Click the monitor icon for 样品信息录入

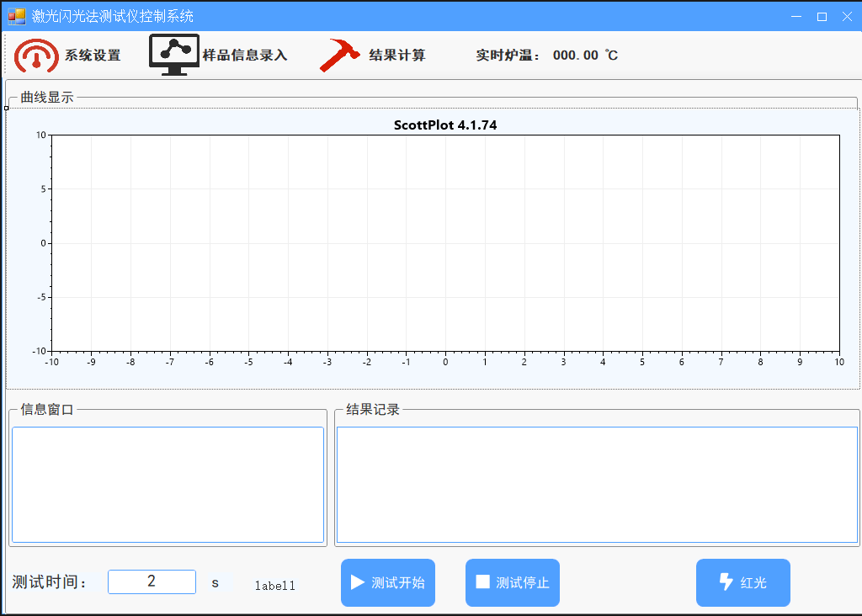point(173,55)
